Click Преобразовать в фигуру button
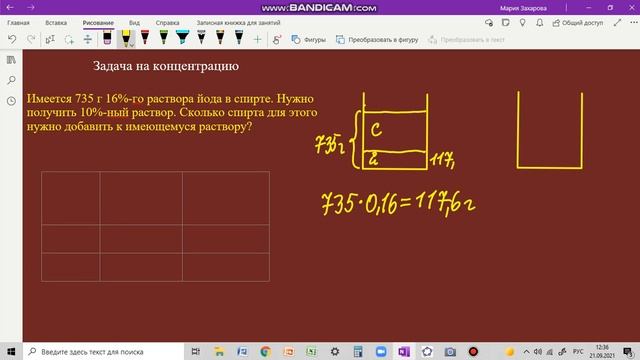The image size is (640, 360). 377,40
